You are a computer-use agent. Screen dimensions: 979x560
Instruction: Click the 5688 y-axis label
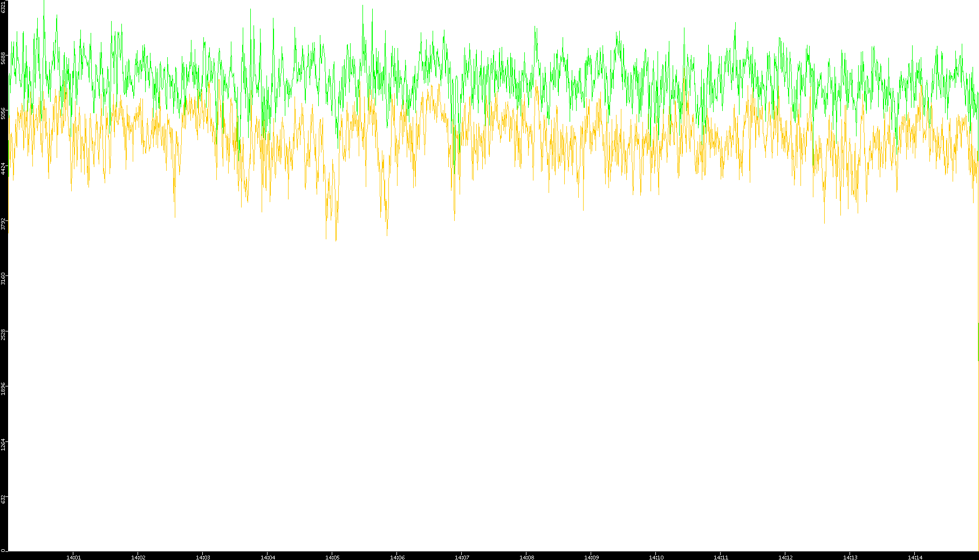point(4,58)
